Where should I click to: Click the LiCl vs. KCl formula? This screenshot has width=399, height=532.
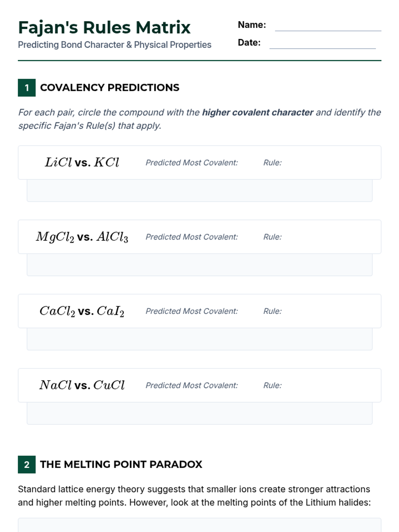(82, 163)
